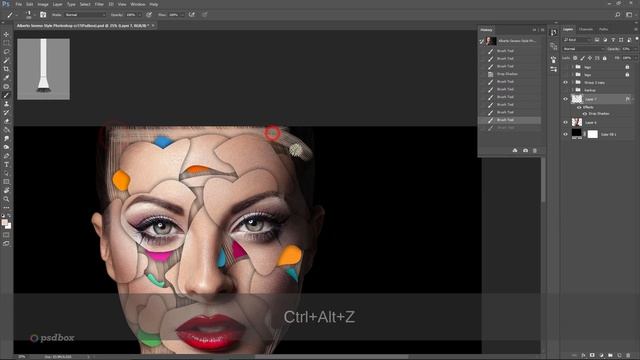
Task: Select the Rectangle shape tool
Action: tap(6, 182)
